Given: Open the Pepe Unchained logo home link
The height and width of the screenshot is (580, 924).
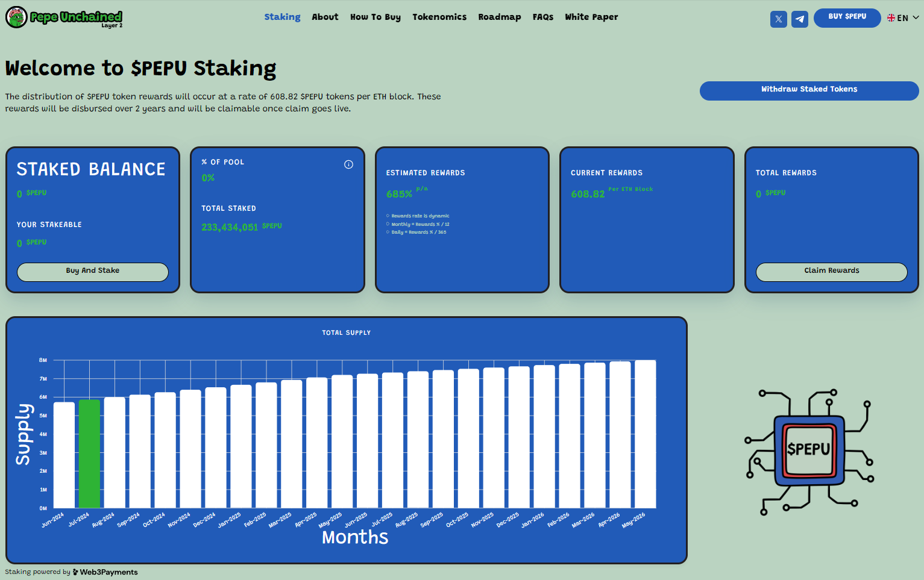Looking at the screenshot, I should click(x=64, y=17).
